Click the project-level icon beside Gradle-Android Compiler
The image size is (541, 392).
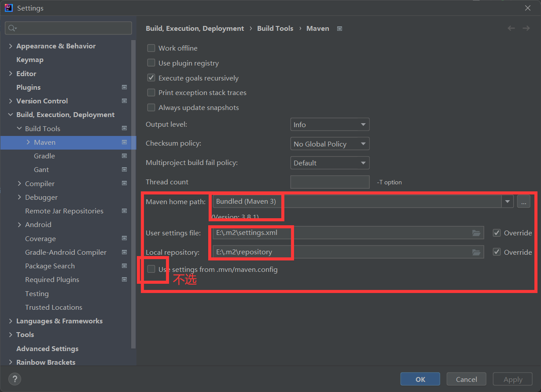point(125,252)
